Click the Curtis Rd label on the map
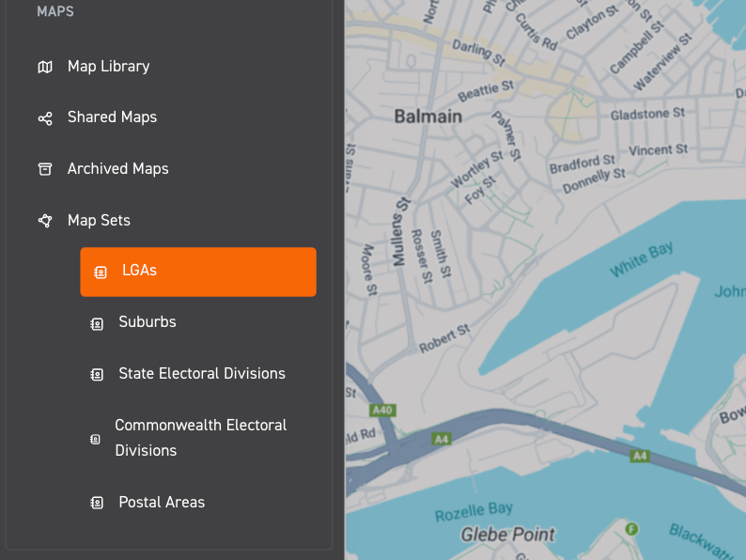Image resolution: width=746 pixels, height=560 pixels. tap(536, 32)
